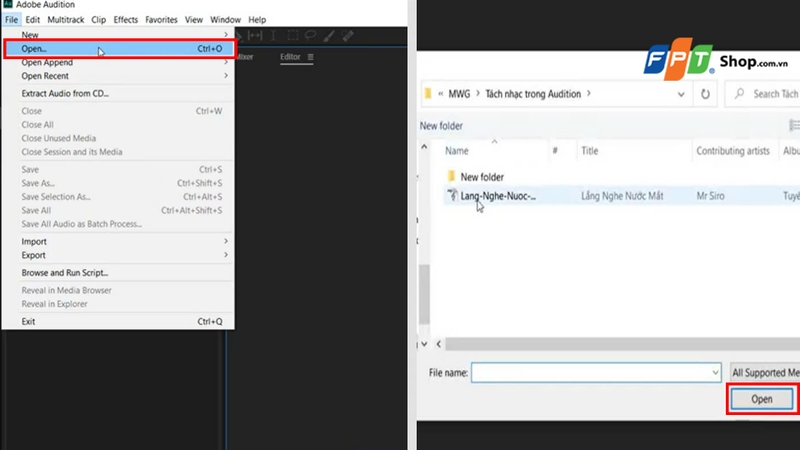Select the Marquee Selection tool
This screenshot has width=800, height=450.
(x=292, y=35)
